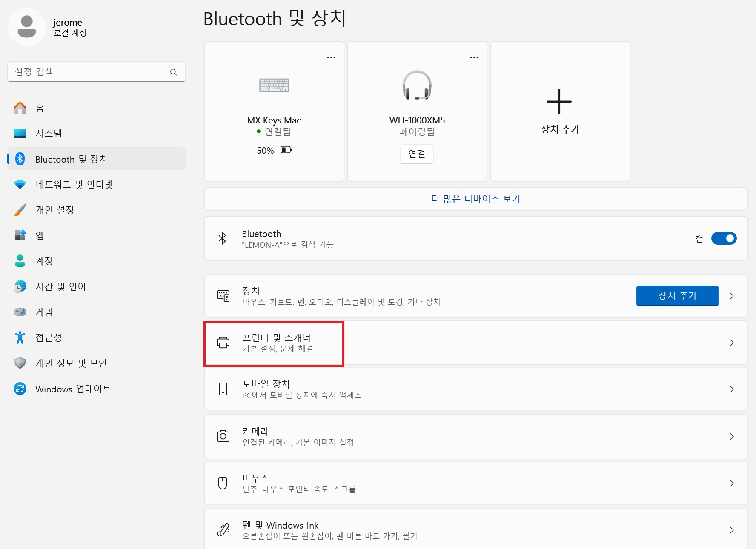Click the 설정 검색 search field

96,72
